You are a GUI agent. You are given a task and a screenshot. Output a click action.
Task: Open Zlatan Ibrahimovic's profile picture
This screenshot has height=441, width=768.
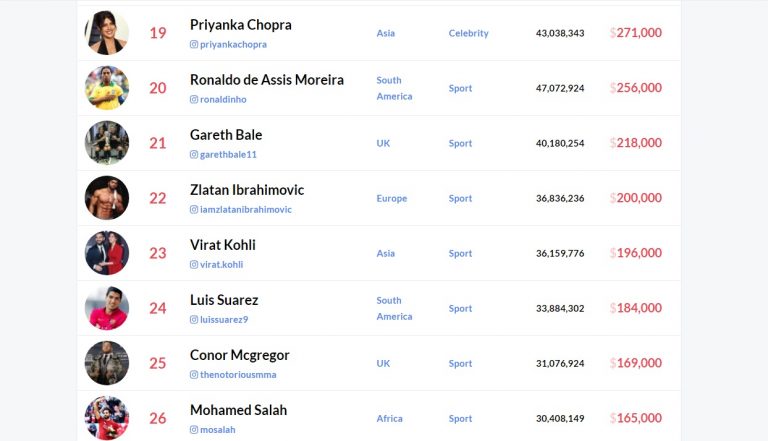click(x=107, y=198)
